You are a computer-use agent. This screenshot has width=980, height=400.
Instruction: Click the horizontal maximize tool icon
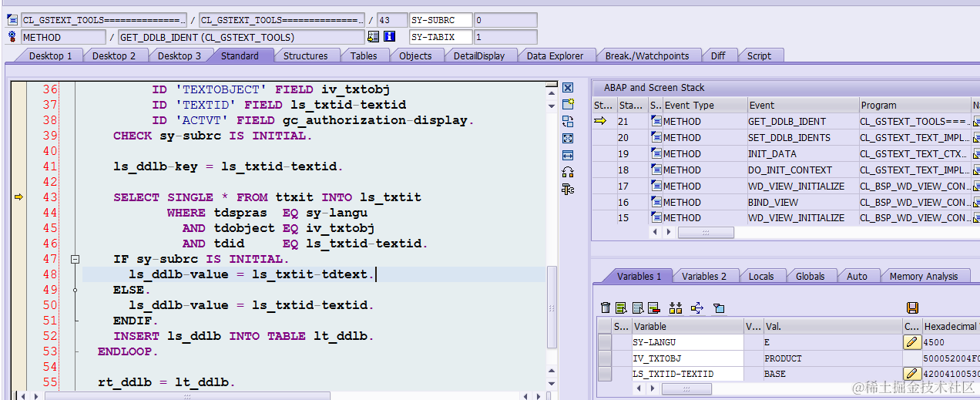(x=568, y=155)
